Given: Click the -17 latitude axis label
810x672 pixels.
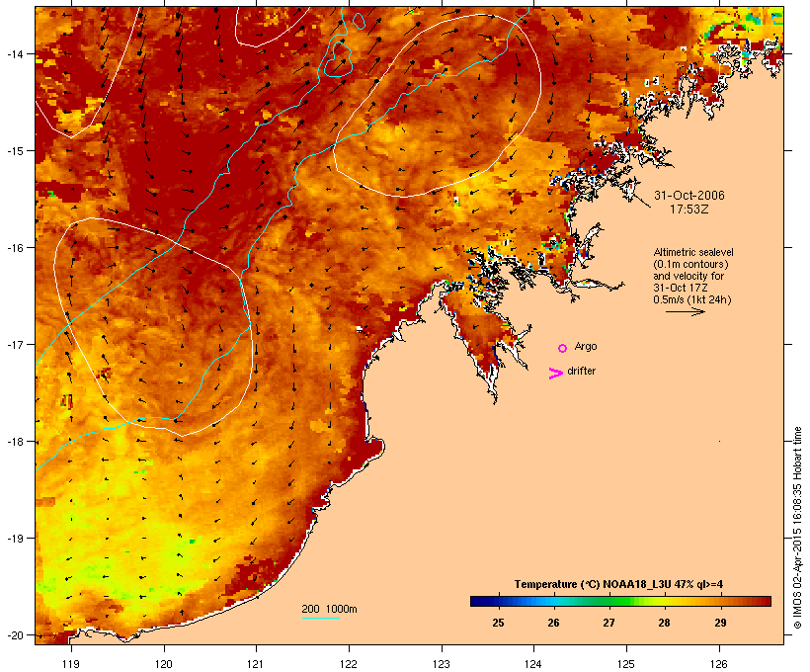Looking at the screenshot, I should tap(15, 345).
